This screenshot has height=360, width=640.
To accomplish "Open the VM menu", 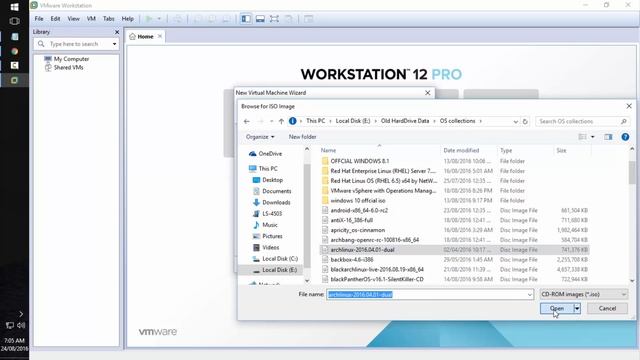I will pyautogui.click(x=91, y=19).
